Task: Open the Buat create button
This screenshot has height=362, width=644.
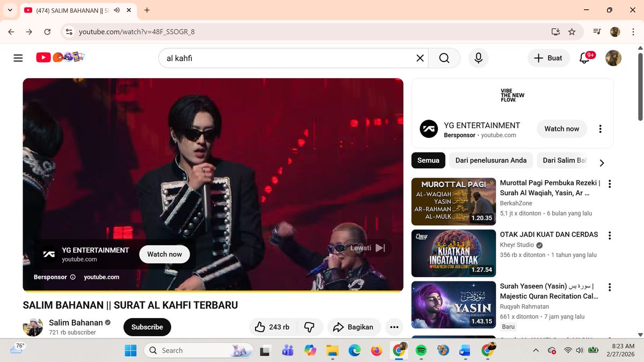Action: [x=548, y=58]
